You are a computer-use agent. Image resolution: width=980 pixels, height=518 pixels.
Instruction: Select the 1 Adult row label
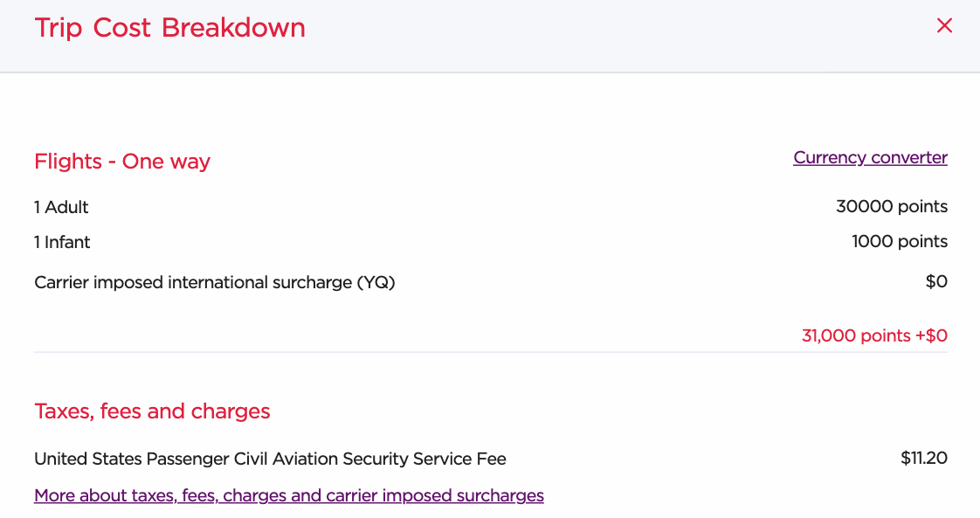pos(61,208)
